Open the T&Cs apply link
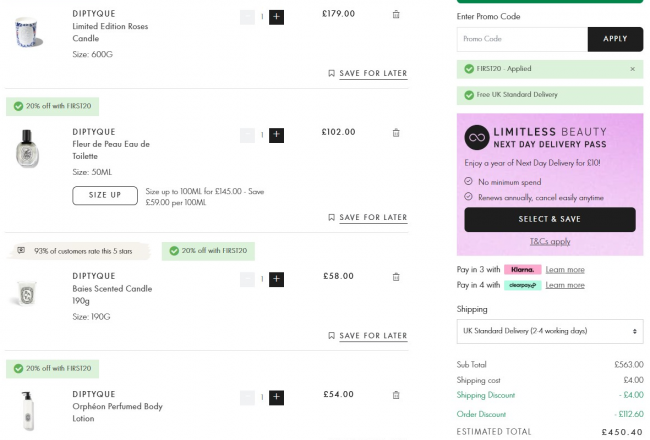Screen dimensions: 650x440 pos(550,241)
